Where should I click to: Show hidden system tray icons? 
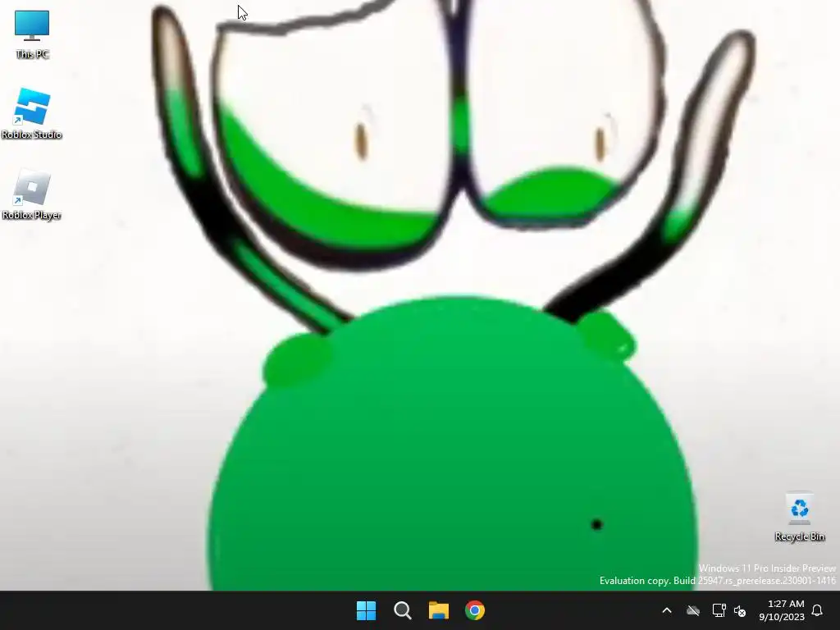(667, 610)
